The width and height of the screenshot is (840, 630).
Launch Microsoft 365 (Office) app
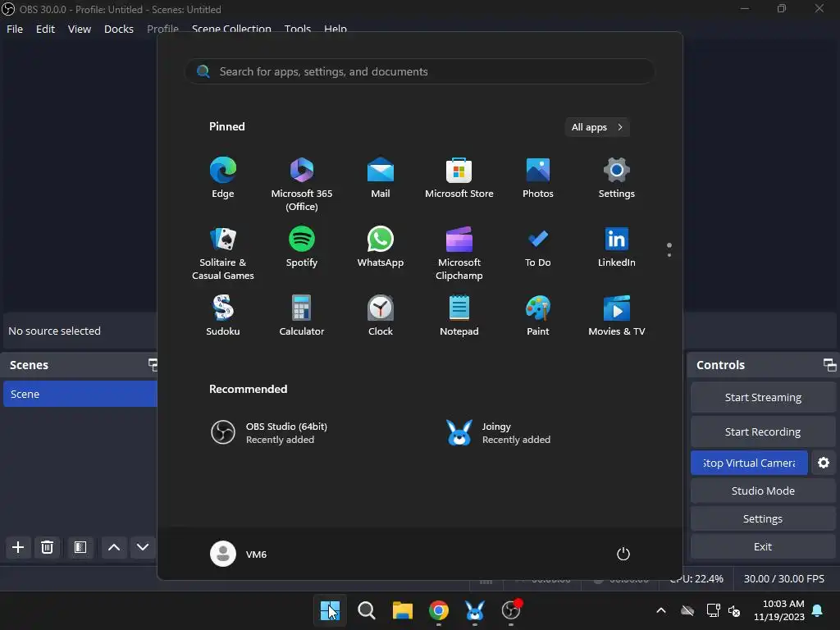tap(302, 185)
